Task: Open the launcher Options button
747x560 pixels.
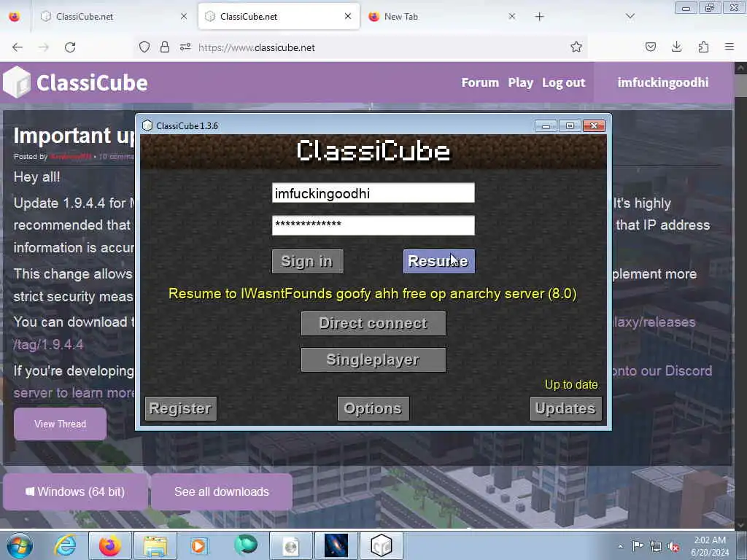Action: point(373,408)
